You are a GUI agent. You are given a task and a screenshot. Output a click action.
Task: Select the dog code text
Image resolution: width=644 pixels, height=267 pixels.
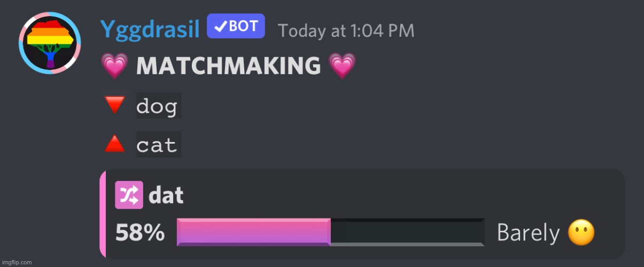click(x=157, y=106)
